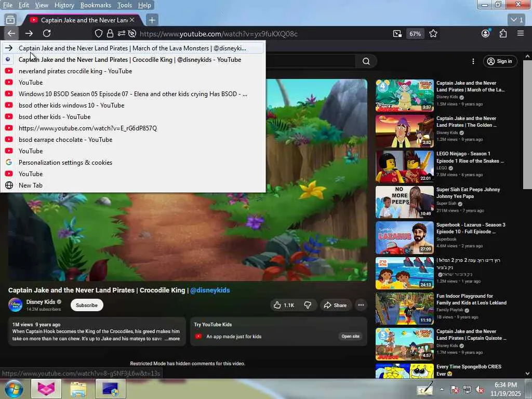Reload the current page
This screenshot has height=399, width=532.
[x=47, y=33]
